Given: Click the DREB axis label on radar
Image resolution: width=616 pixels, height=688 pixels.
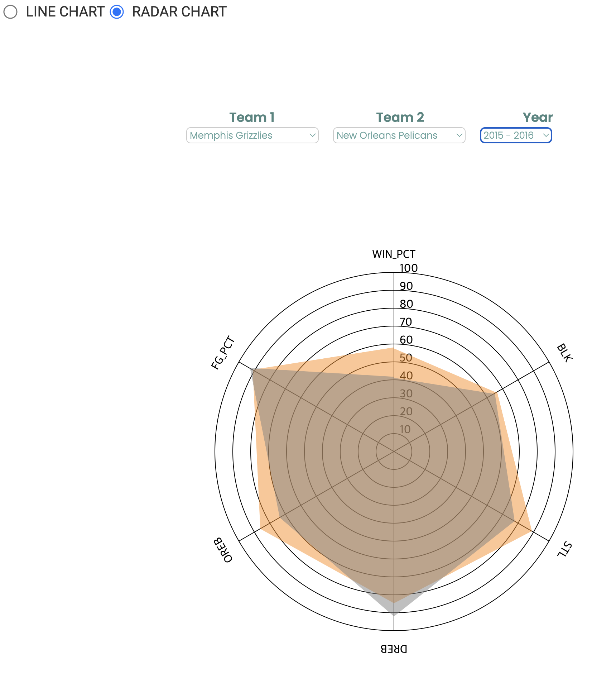Looking at the screenshot, I should click(394, 649).
